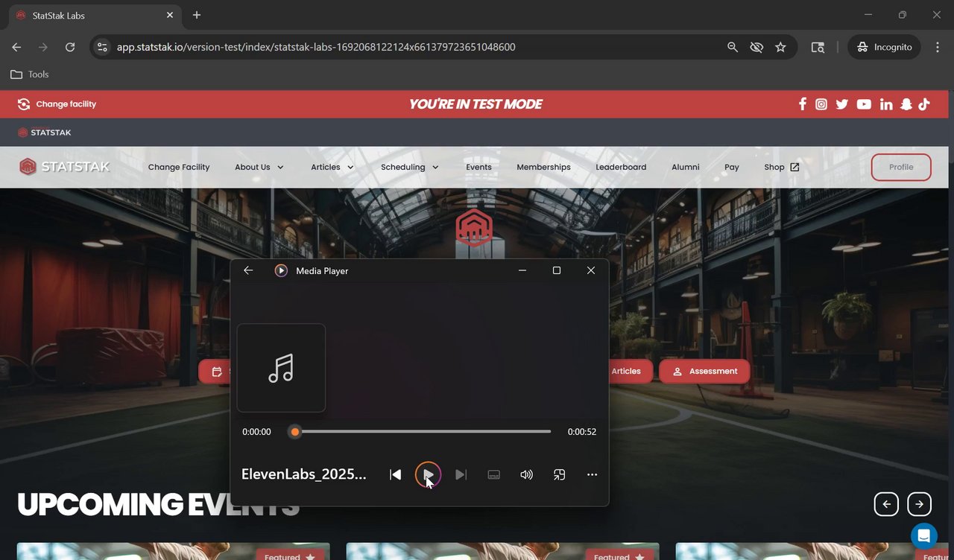The width and height of the screenshot is (954, 560).
Task: Click the music note album art
Action: tap(281, 368)
